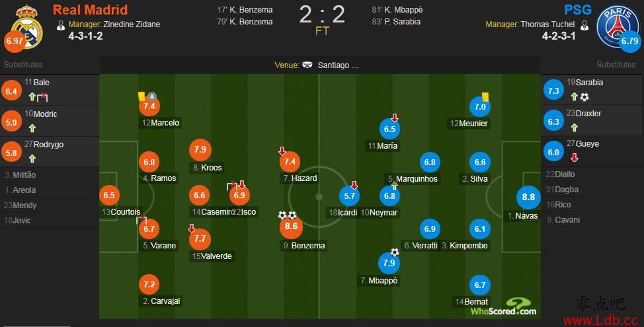Click Icardi's 5.7 rating circle
This screenshot has width=644, height=327.
click(x=350, y=196)
